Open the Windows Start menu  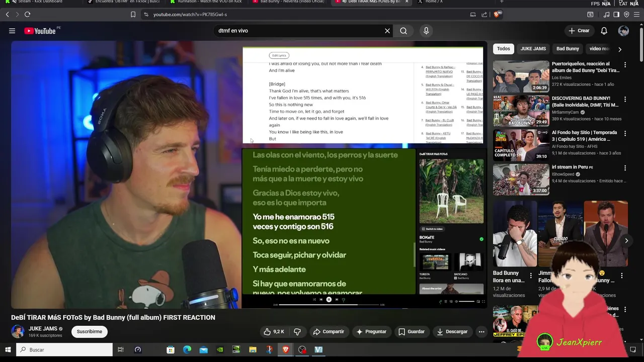pyautogui.click(x=8, y=349)
